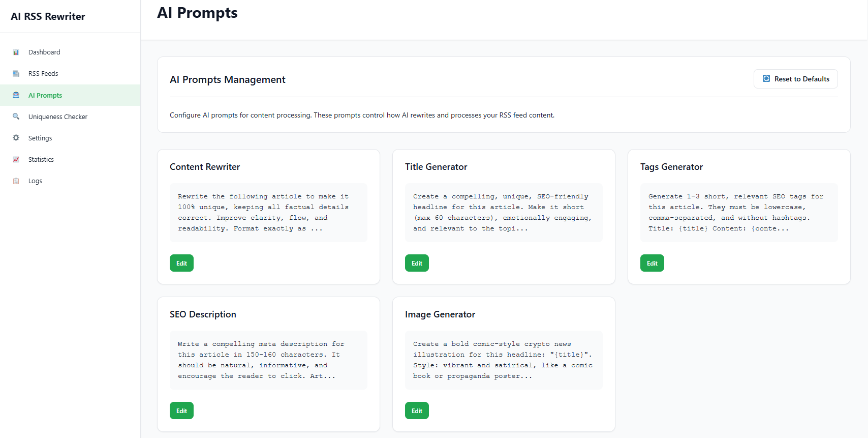The width and height of the screenshot is (868, 438).
Task: Edit the Title Generator prompt
Action: coord(417,263)
